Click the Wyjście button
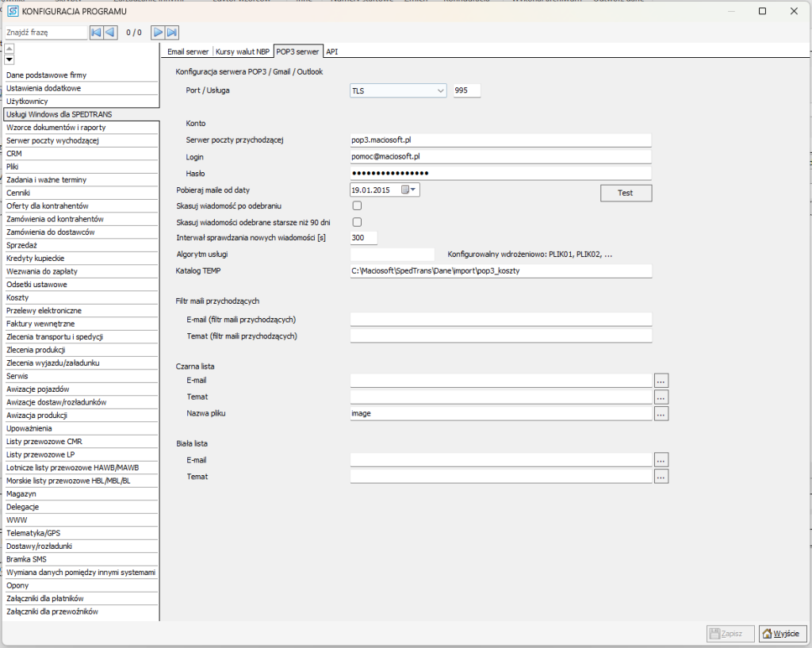The width and height of the screenshot is (812, 648). [x=783, y=633]
